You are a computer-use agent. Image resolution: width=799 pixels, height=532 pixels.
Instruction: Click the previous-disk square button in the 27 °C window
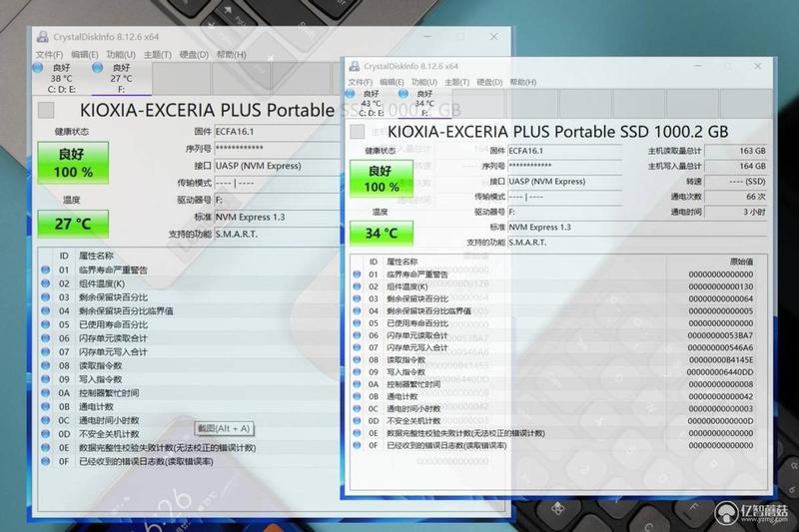pyautogui.click(x=46, y=110)
